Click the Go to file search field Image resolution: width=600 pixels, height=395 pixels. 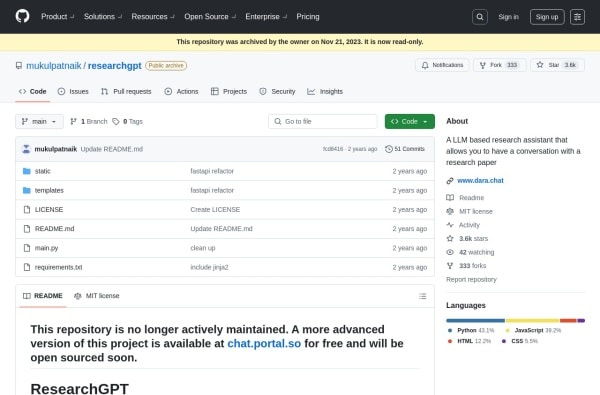[323, 121]
